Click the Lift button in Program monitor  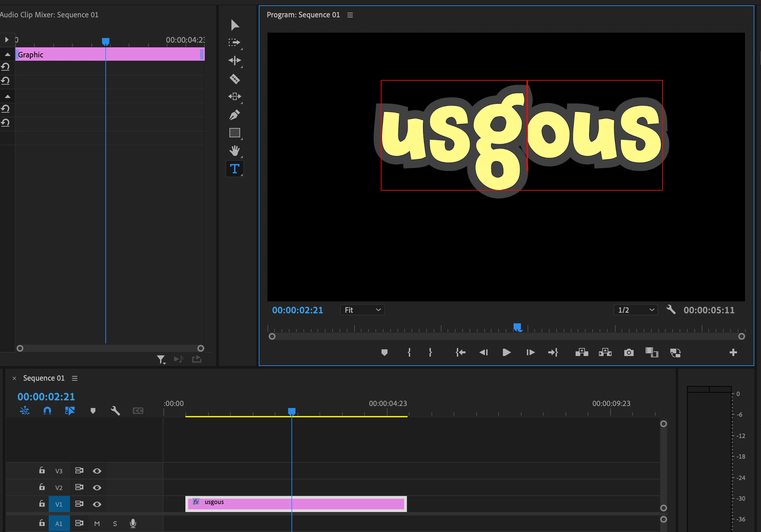582,352
